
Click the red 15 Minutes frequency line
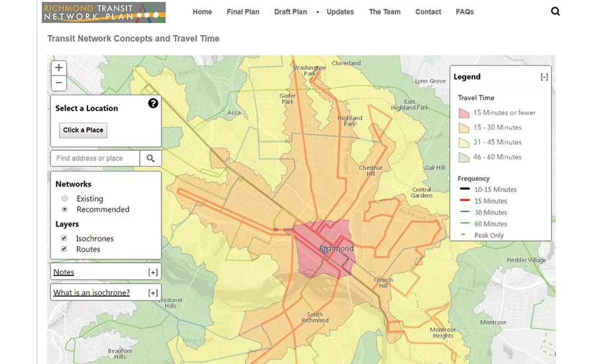click(464, 201)
